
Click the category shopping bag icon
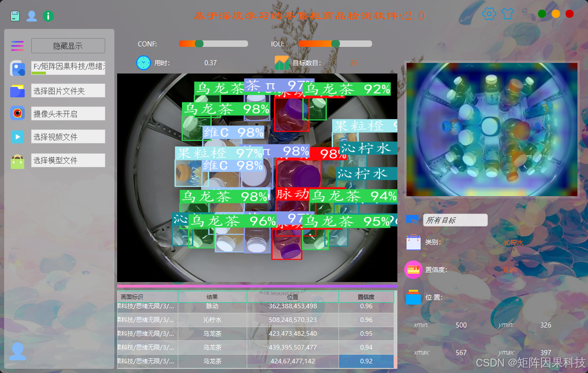tap(413, 242)
